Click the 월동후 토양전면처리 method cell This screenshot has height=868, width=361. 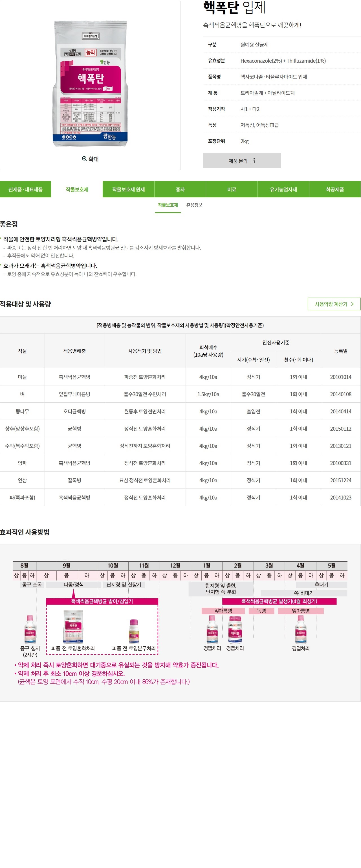(145, 411)
